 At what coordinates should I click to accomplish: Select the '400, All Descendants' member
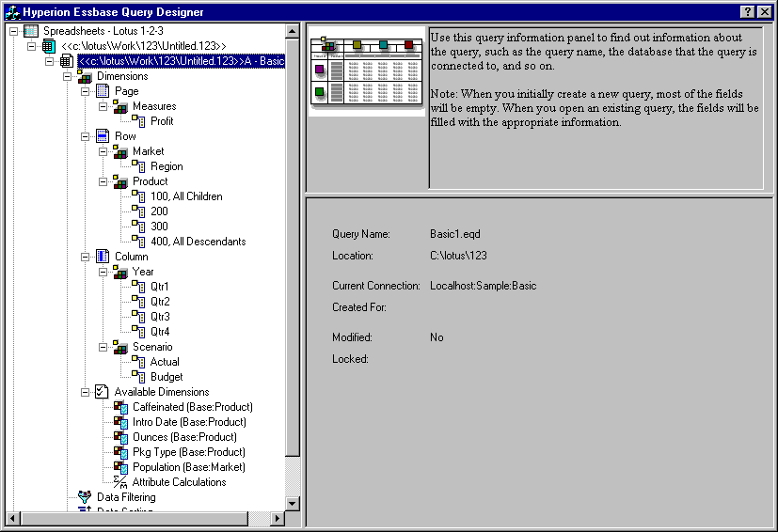[x=198, y=242]
